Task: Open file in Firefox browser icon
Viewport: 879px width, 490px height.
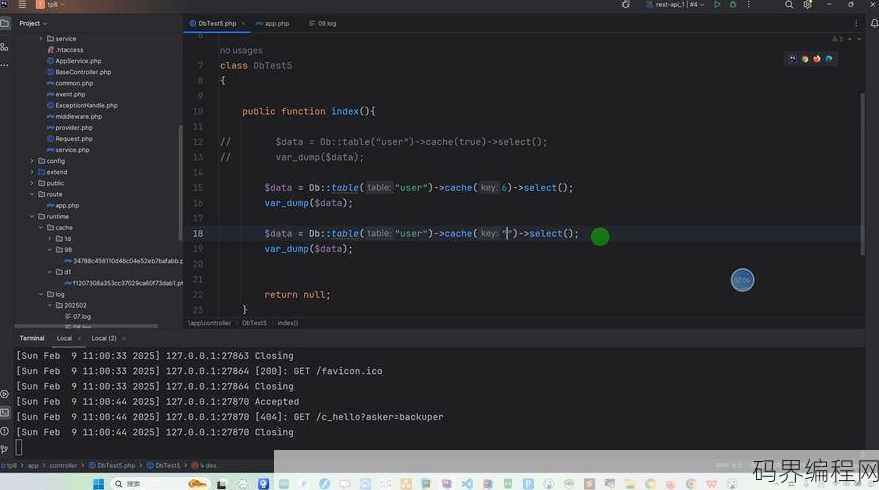Action: pos(817,59)
